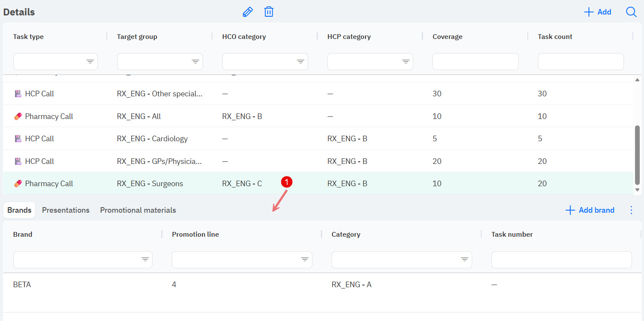The image size is (644, 321).
Task: Click the Pharmacy Call pill icon in Surgeons row
Action: (x=18, y=184)
